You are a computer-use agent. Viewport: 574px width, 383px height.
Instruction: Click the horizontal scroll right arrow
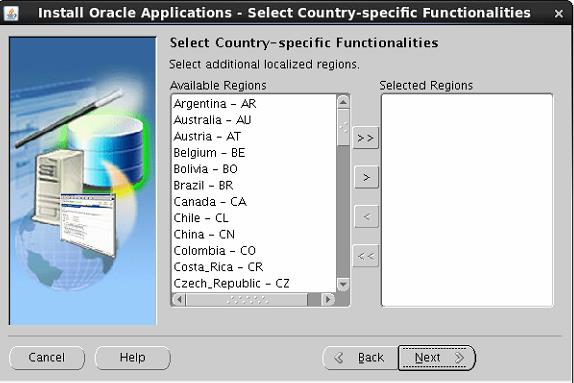coord(328,300)
